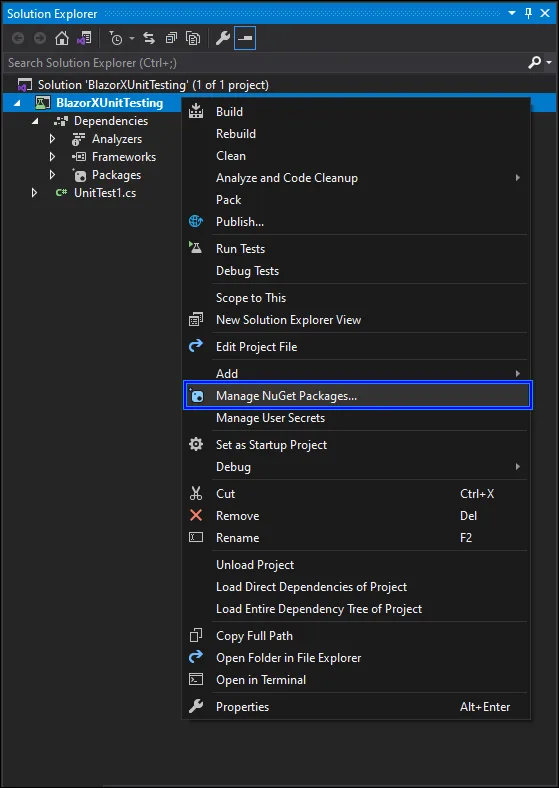Click the magnifier search icon
Screen dimensions: 559x788
coord(534,62)
